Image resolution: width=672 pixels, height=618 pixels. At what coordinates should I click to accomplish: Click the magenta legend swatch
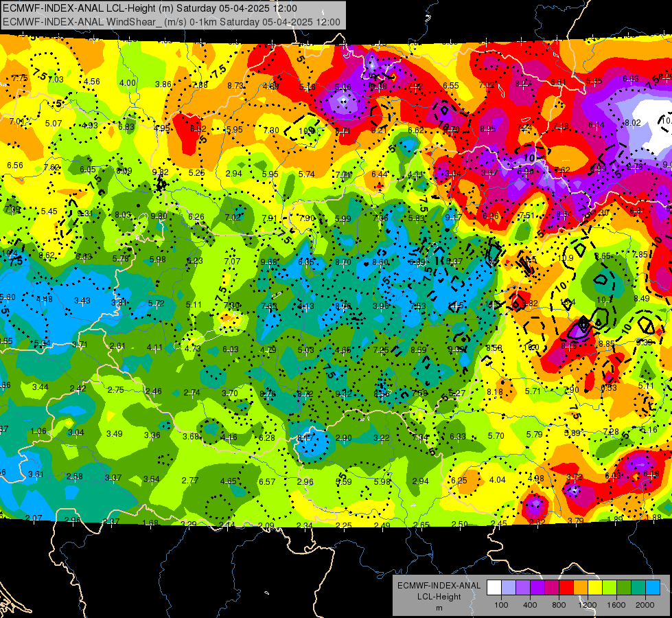coord(552,588)
